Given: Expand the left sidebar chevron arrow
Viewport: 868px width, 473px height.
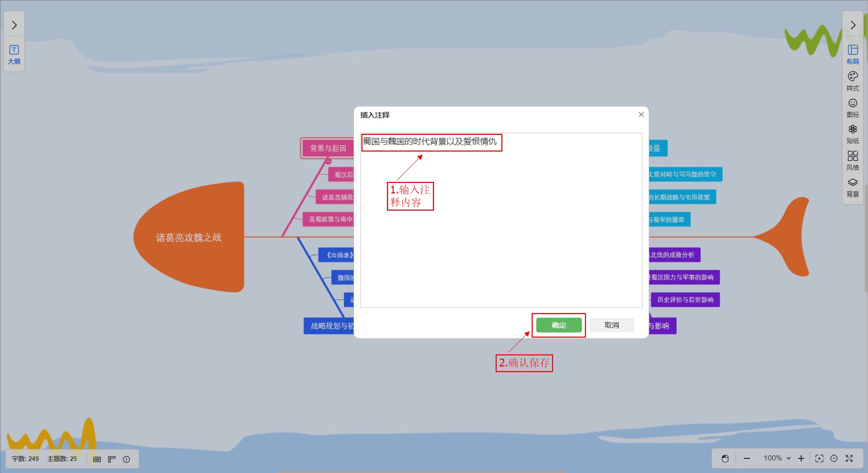Looking at the screenshot, I should click(x=14, y=25).
